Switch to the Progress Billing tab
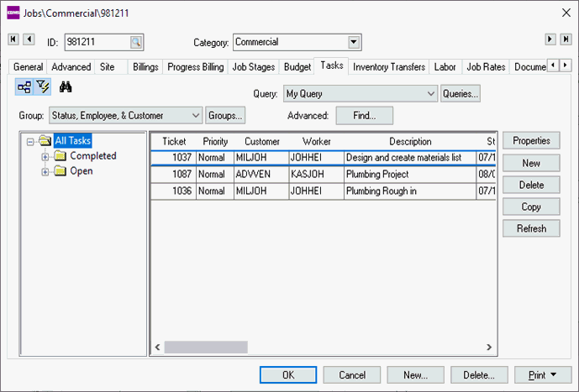 [195, 67]
